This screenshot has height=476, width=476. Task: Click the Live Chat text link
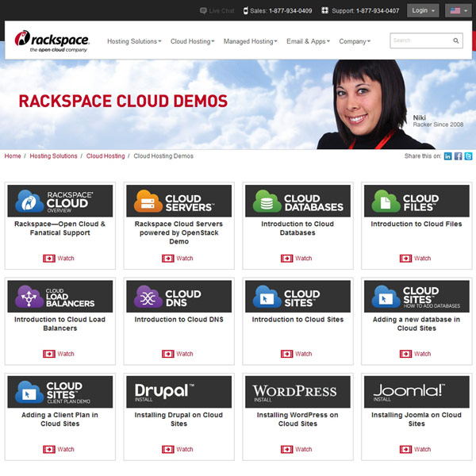pyautogui.click(x=221, y=10)
